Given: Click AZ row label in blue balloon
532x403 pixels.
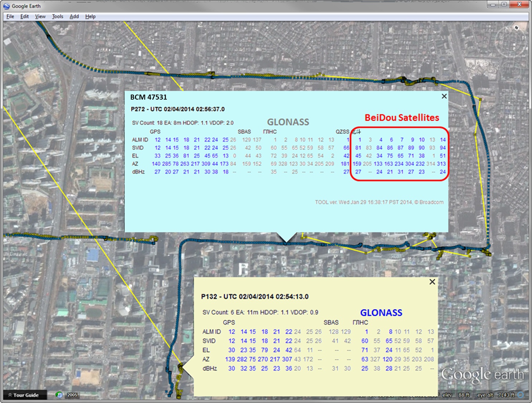Looking at the screenshot, I should [135, 164].
